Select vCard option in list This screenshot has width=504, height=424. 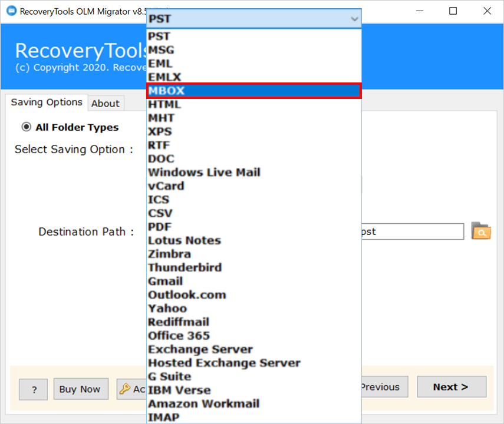(x=254, y=186)
